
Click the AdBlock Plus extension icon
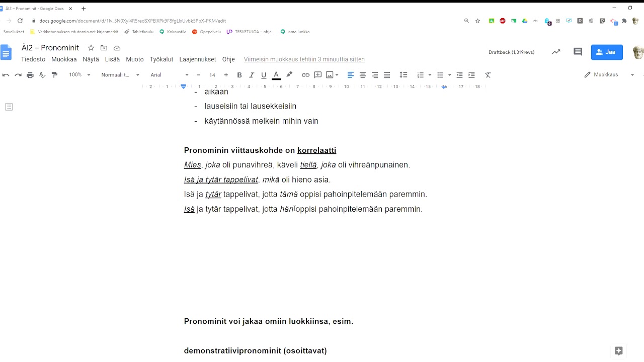pyautogui.click(x=503, y=21)
